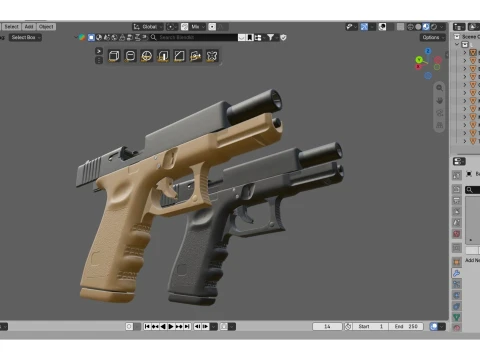The image size is (480, 360).
Task: Open the sidebar with the small arrow tab
Action: click(447, 55)
